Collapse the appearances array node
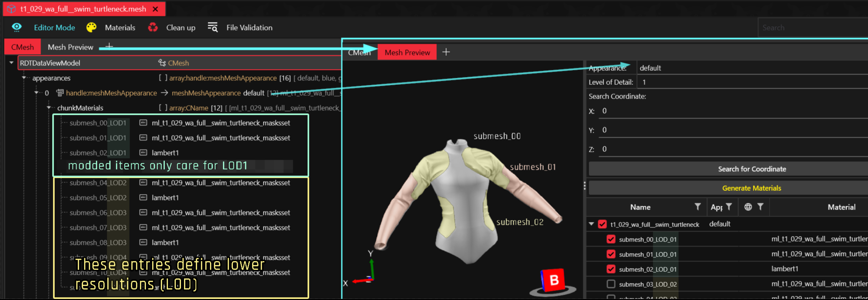The height and width of the screenshot is (300, 868). pyautogui.click(x=24, y=78)
